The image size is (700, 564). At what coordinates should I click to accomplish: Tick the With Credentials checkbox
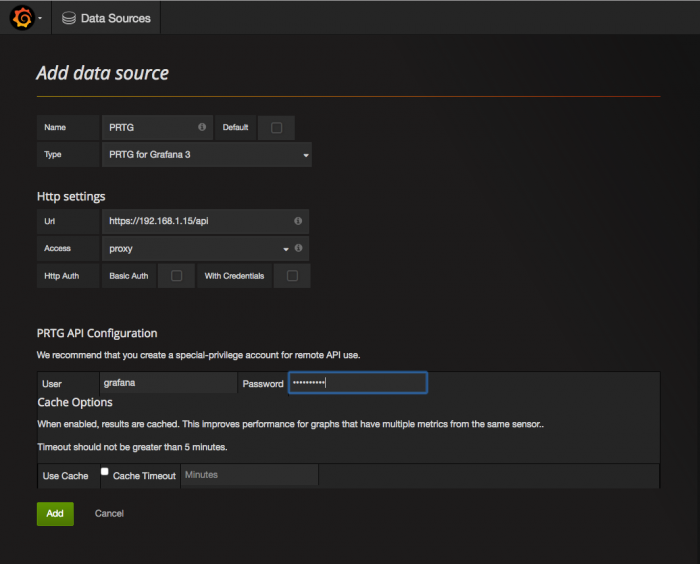tap(292, 276)
